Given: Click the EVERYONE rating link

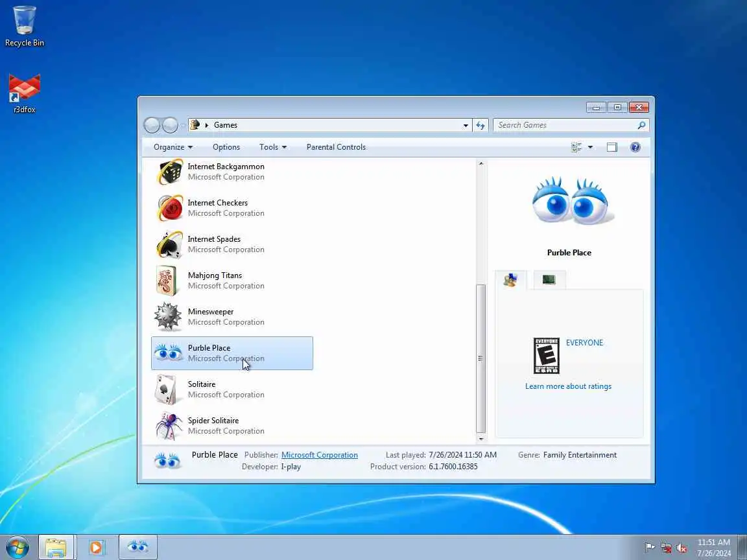Looking at the screenshot, I should [x=584, y=342].
